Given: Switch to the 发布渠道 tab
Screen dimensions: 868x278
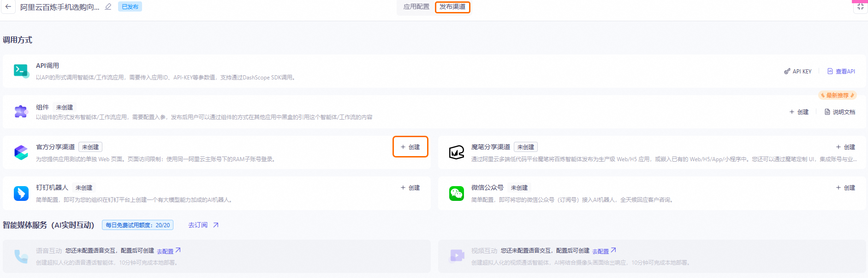Looking at the screenshot, I should pos(452,7).
